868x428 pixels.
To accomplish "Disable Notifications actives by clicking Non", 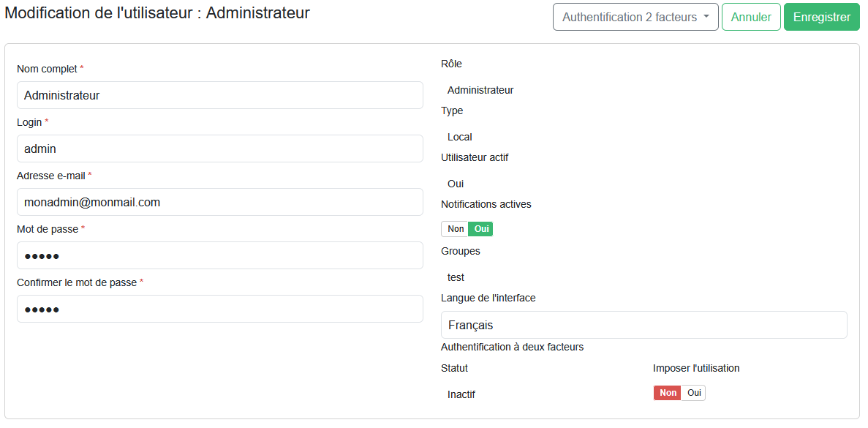I will coord(455,228).
